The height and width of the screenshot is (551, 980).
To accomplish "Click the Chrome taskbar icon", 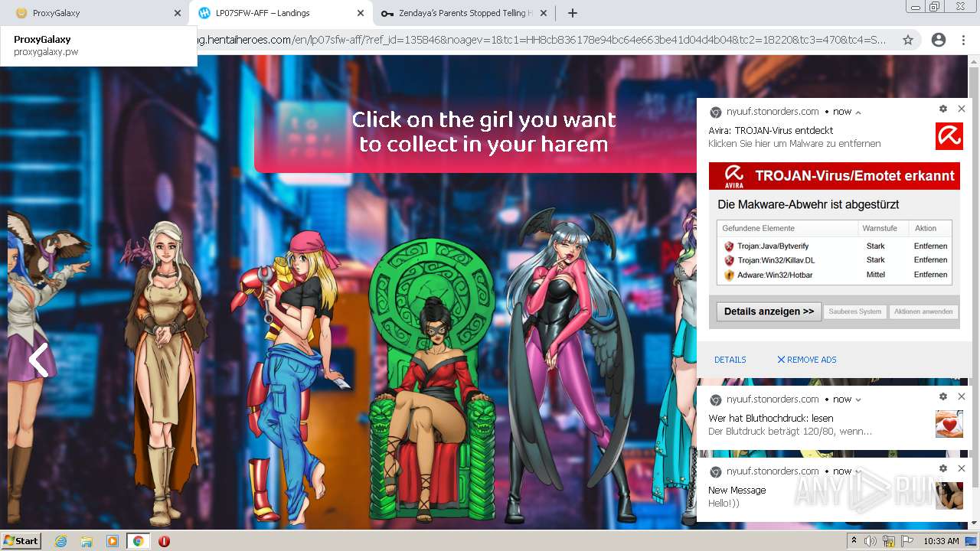I will click(x=138, y=541).
